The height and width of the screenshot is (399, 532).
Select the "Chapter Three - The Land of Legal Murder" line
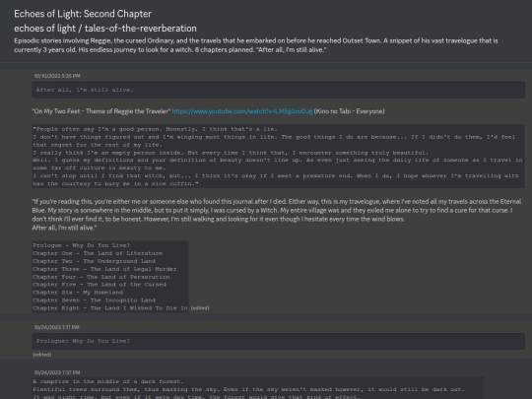point(104,269)
